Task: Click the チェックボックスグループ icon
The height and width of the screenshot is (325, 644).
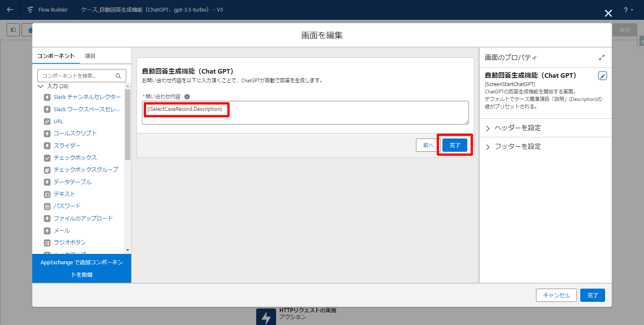Action: [47, 170]
